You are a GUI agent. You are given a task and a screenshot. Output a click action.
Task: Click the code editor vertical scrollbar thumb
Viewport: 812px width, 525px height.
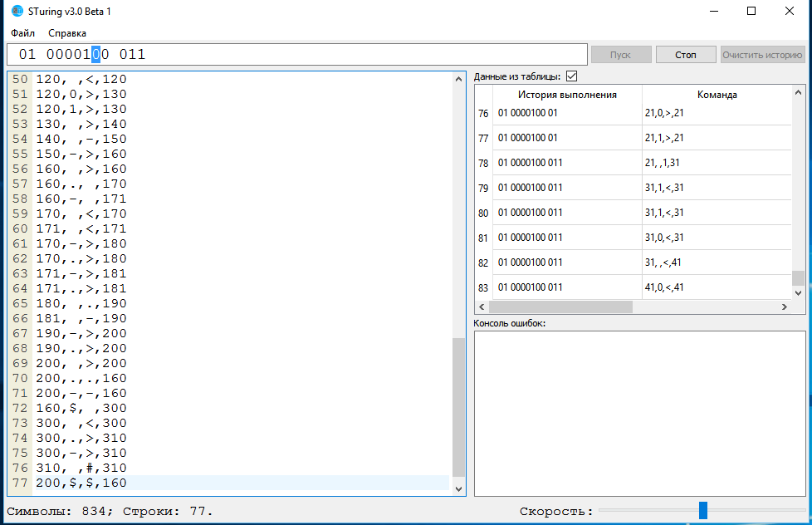click(458, 407)
